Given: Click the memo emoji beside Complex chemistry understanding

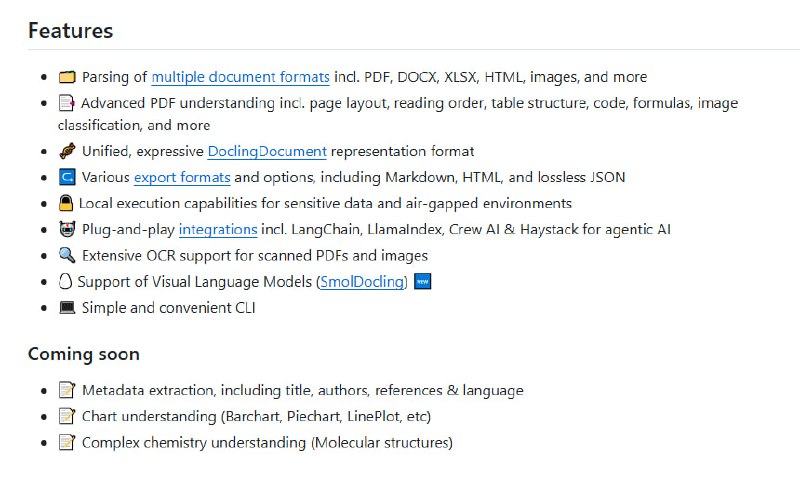Looking at the screenshot, I should coord(67,442).
